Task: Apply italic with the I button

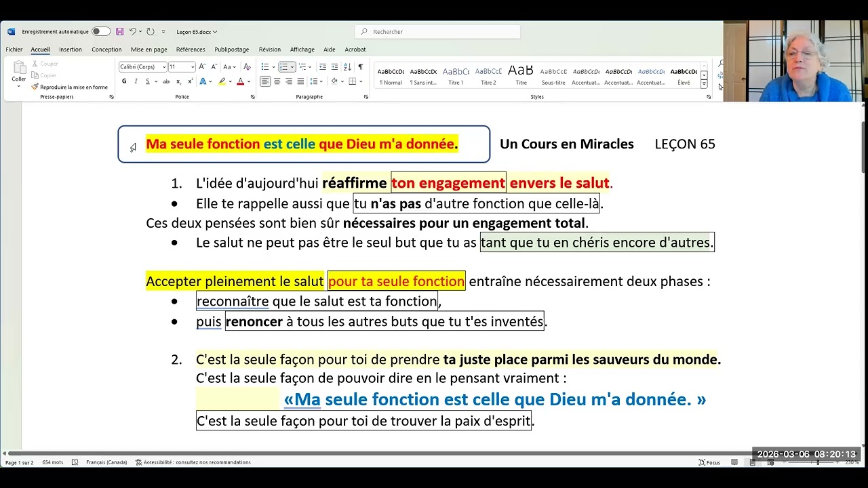Action: [x=136, y=81]
